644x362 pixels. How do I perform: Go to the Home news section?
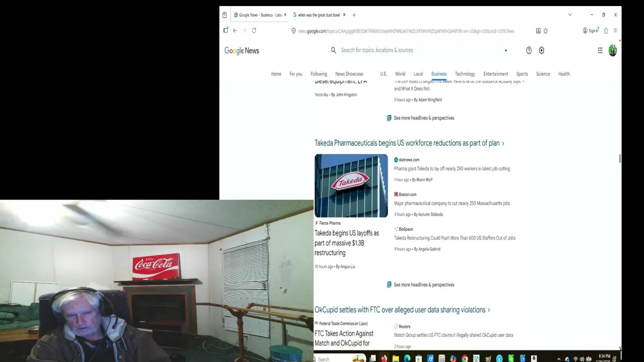(276, 74)
